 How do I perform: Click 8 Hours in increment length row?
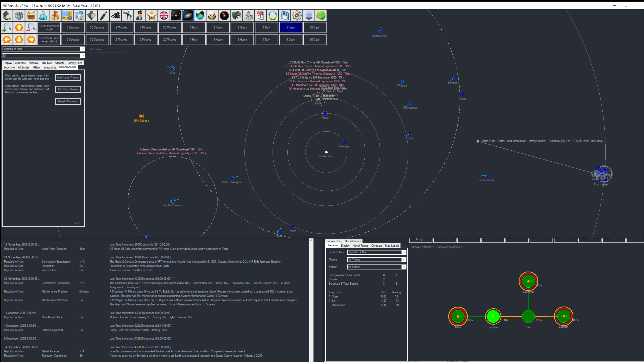point(242,27)
